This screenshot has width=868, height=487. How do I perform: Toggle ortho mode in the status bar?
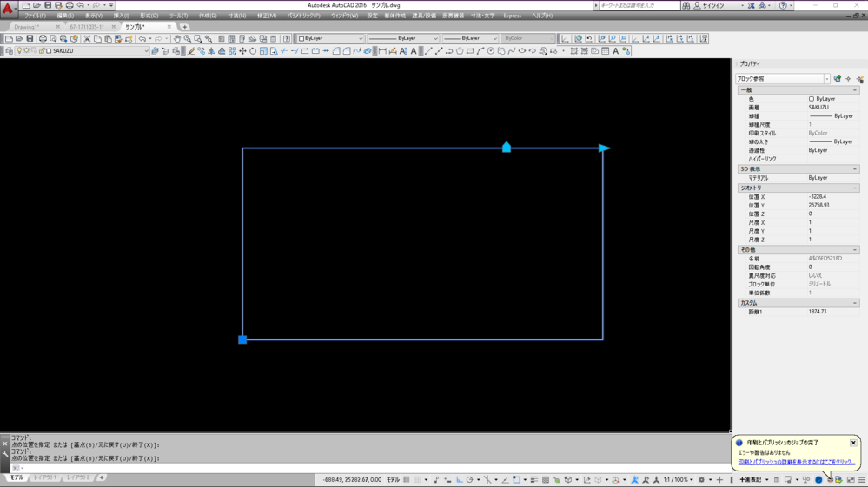coord(460,479)
